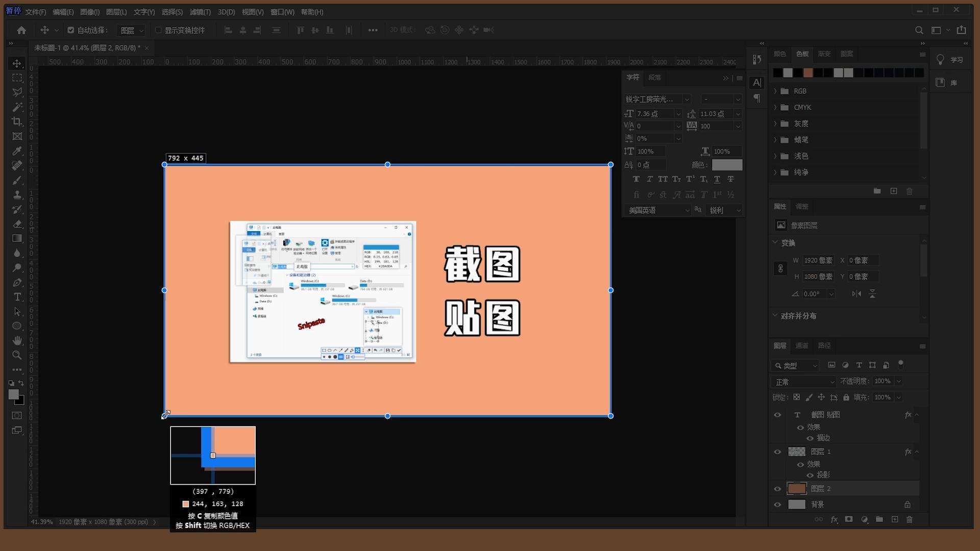Open the 滤镜(T) menu

click(200, 12)
